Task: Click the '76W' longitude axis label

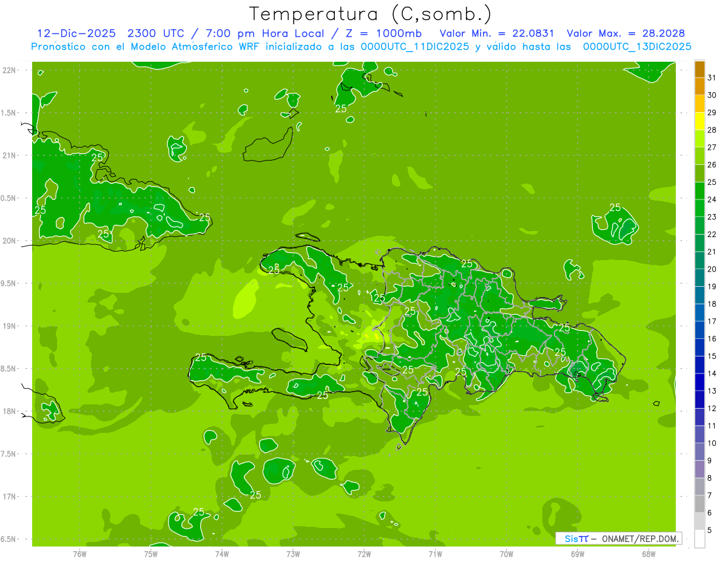Action: 79,554
